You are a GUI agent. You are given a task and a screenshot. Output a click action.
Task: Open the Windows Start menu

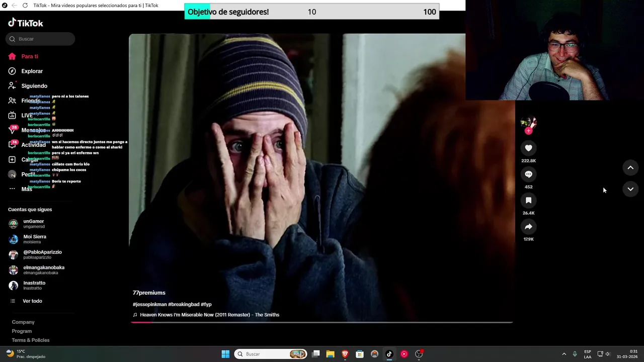coord(225,354)
